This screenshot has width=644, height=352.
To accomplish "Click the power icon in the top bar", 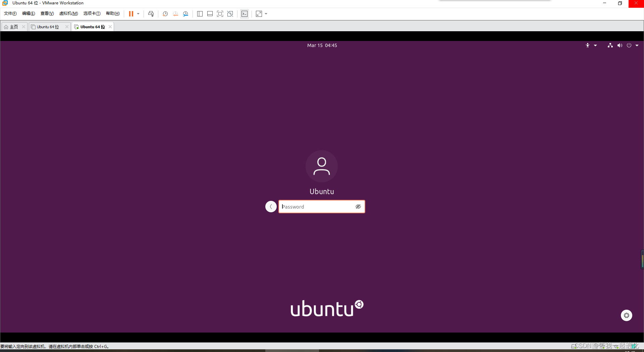I will [629, 45].
